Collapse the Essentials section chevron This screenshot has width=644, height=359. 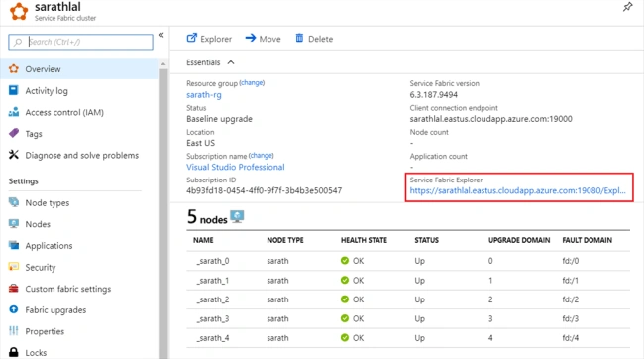click(231, 62)
